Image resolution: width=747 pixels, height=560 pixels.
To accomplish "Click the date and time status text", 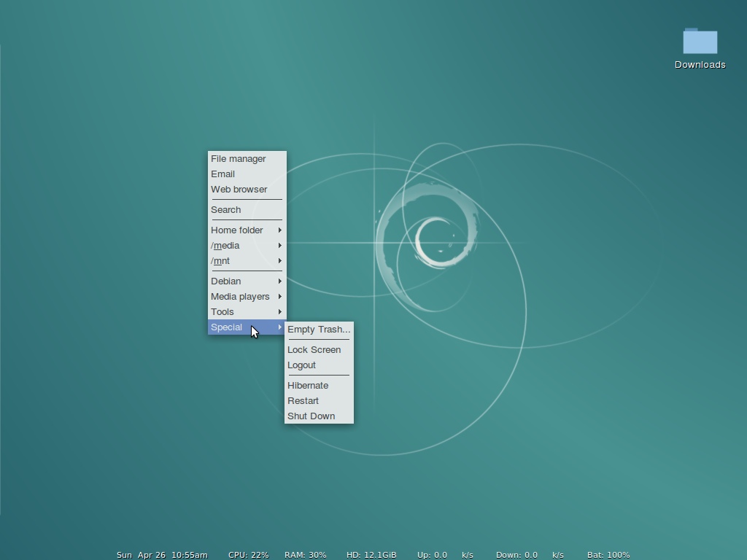I will click(162, 555).
